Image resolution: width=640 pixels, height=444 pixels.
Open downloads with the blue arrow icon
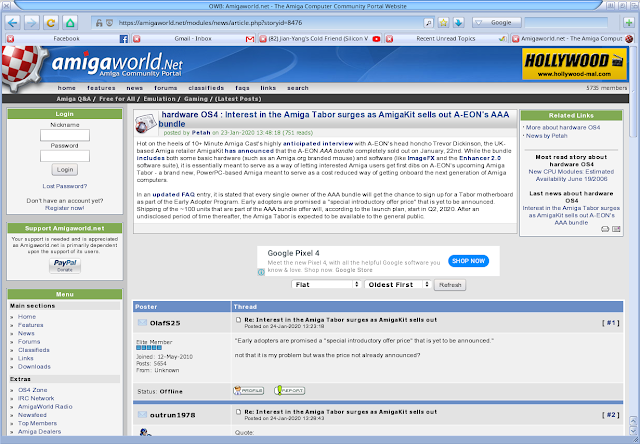(x=458, y=22)
